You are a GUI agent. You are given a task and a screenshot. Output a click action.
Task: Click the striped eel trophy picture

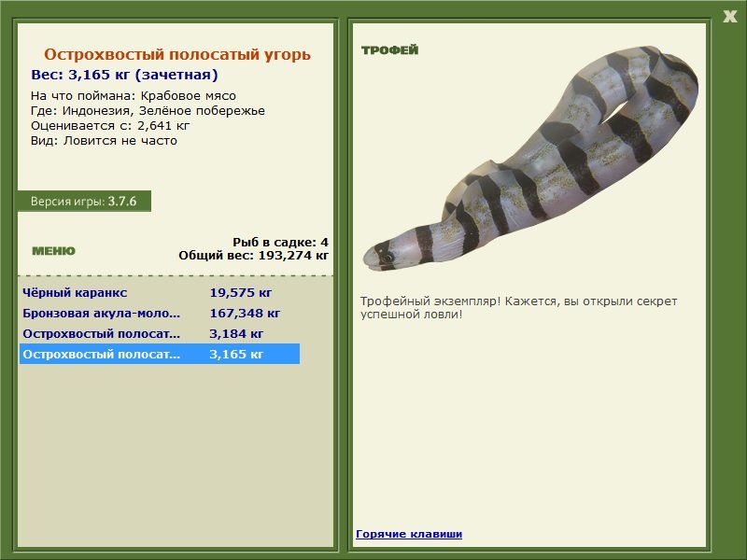(531, 159)
